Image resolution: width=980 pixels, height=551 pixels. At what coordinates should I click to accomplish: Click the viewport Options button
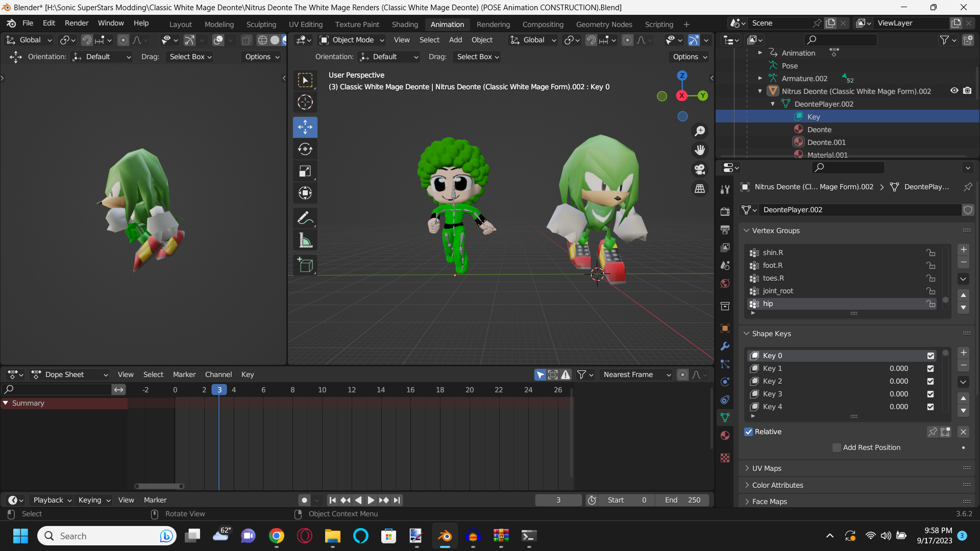click(690, 57)
